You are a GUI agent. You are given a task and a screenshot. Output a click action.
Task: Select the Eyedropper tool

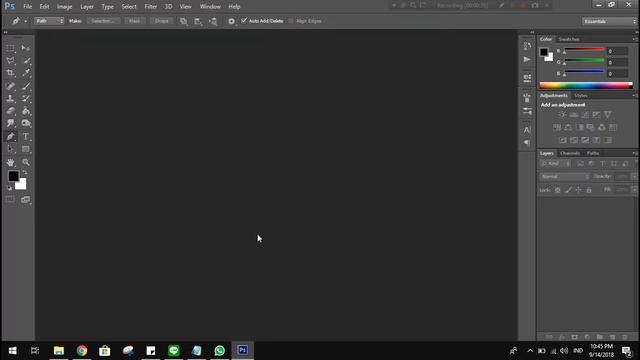click(x=26, y=73)
